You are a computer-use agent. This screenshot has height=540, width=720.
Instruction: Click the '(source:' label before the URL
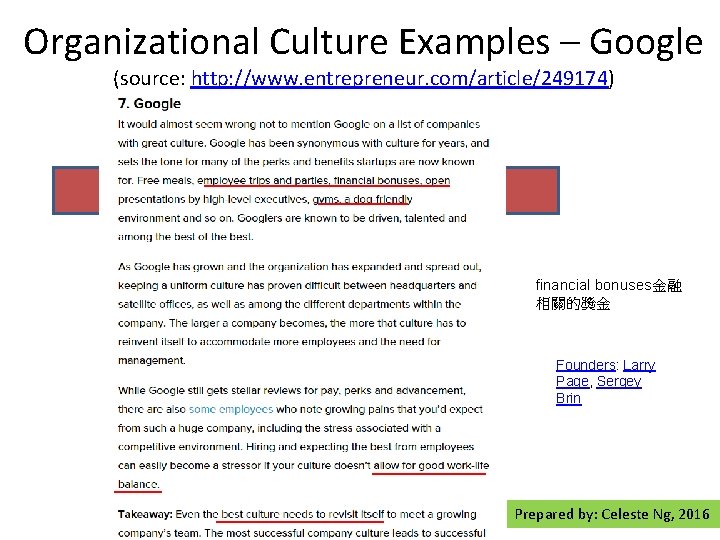coord(150,79)
